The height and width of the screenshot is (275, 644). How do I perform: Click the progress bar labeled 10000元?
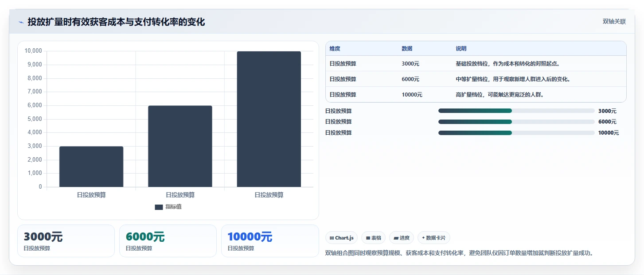click(516, 133)
